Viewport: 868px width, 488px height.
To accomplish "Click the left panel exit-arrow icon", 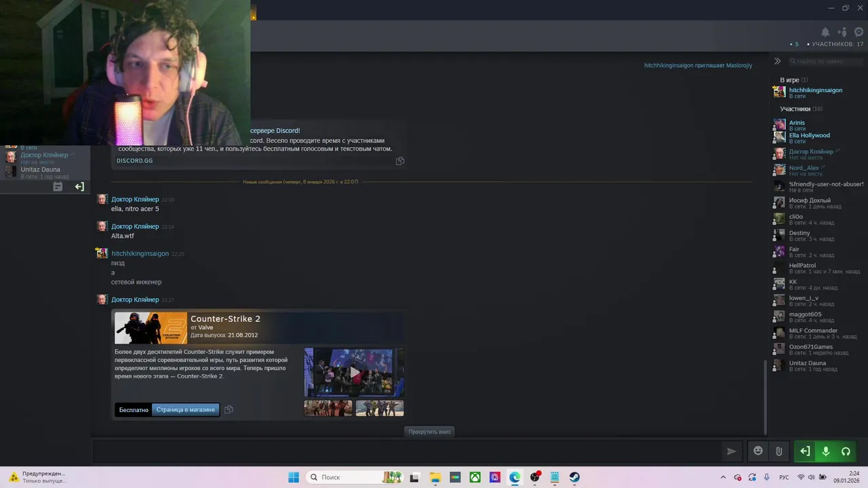I will (79, 186).
